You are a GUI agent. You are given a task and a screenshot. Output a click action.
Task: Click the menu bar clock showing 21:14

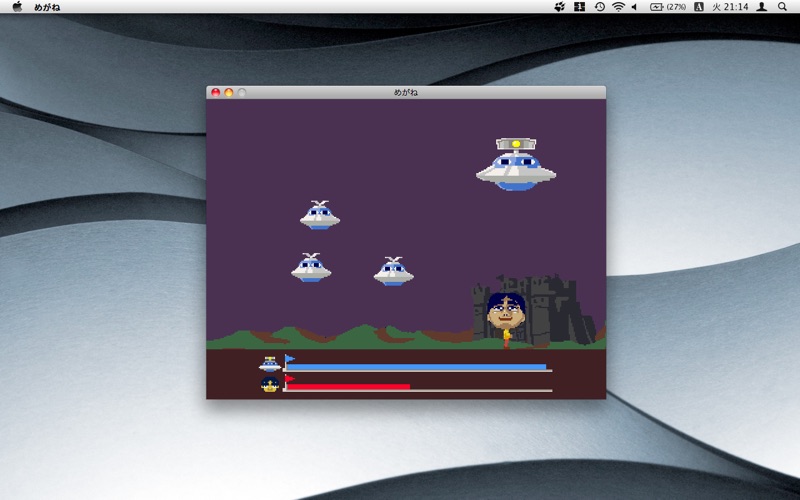(730, 7)
